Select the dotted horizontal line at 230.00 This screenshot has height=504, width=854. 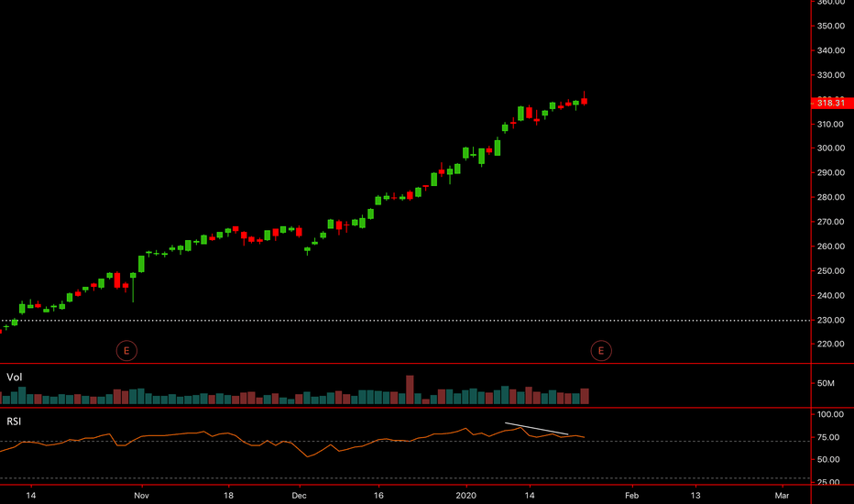pyautogui.click(x=405, y=321)
